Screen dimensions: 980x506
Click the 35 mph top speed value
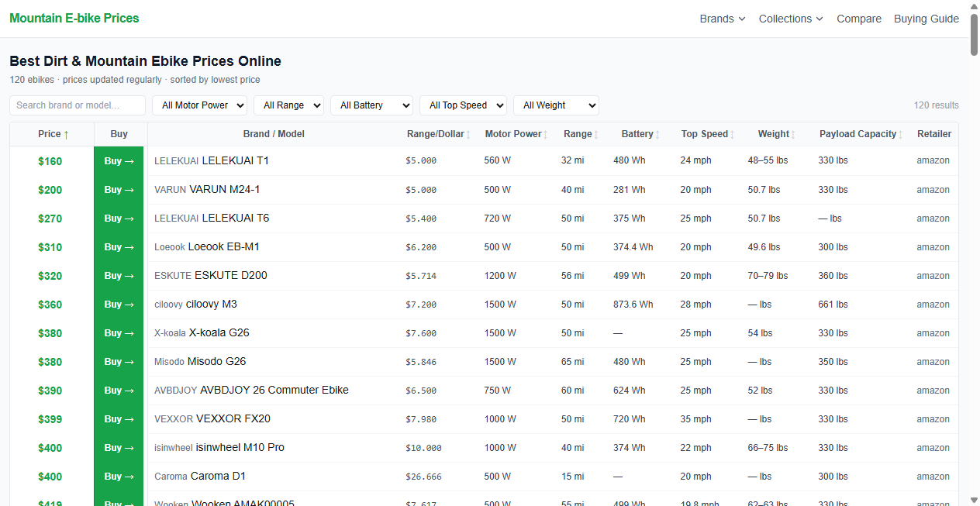696,419
